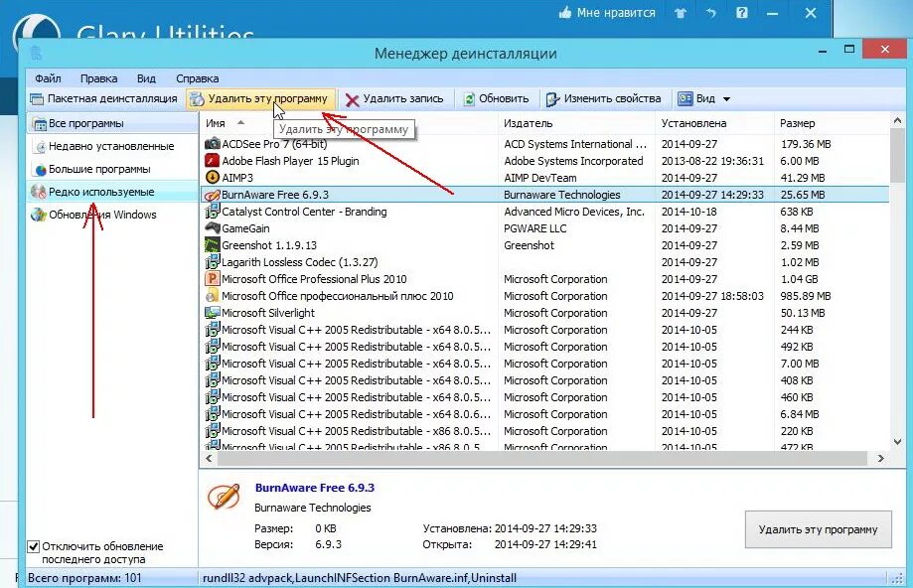Select Редко используемые category
Image resolution: width=913 pixels, height=588 pixels.
point(112,192)
